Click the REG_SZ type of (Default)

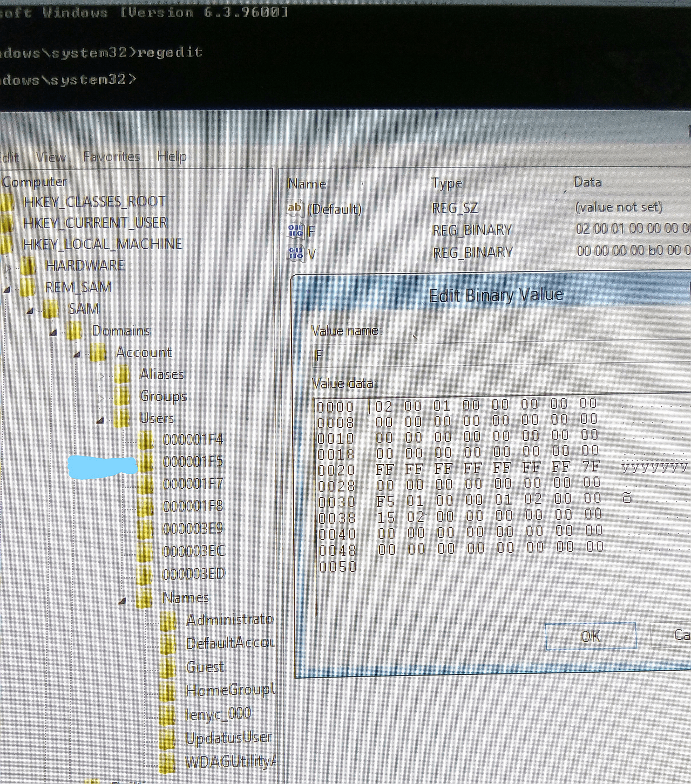[x=455, y=208]
